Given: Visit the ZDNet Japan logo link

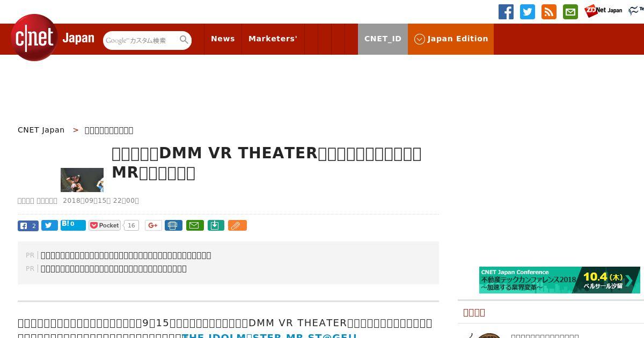Looking at the screenshot, I should point(604,11).
